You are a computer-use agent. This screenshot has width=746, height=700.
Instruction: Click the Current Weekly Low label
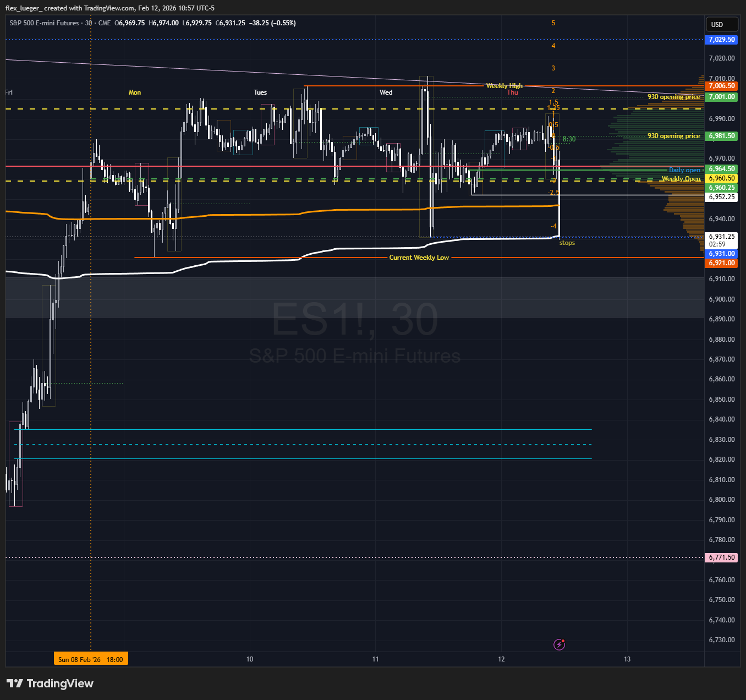coord(419,258)
